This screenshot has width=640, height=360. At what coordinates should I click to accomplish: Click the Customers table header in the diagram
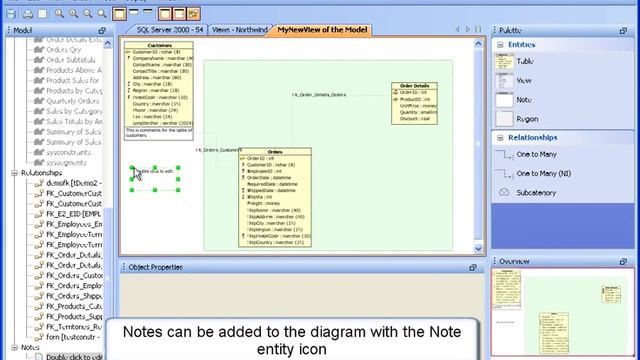[159, 45]
